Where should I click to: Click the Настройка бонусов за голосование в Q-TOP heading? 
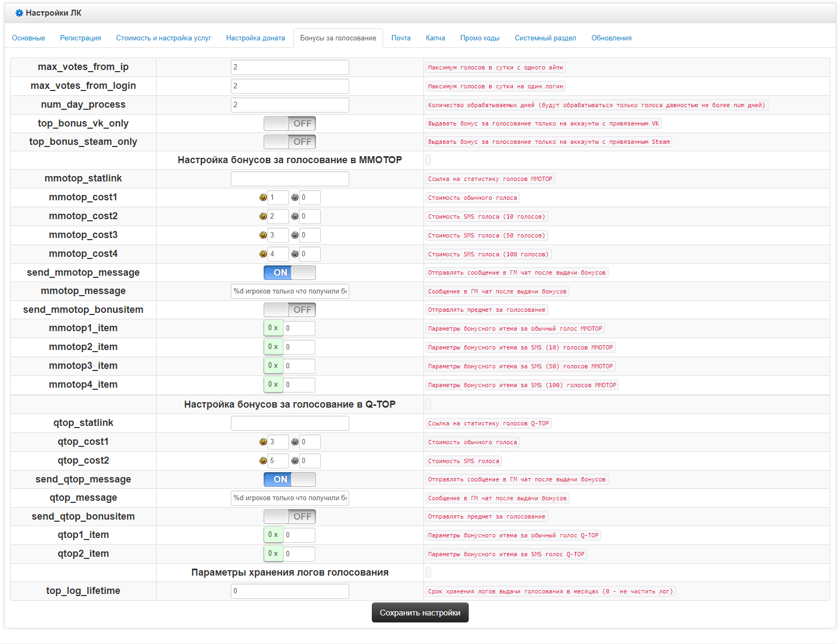coord(290,404)
